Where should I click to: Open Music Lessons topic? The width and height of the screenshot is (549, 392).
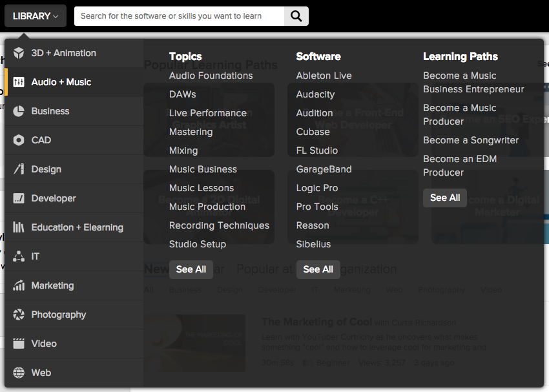tap(202, 188)
